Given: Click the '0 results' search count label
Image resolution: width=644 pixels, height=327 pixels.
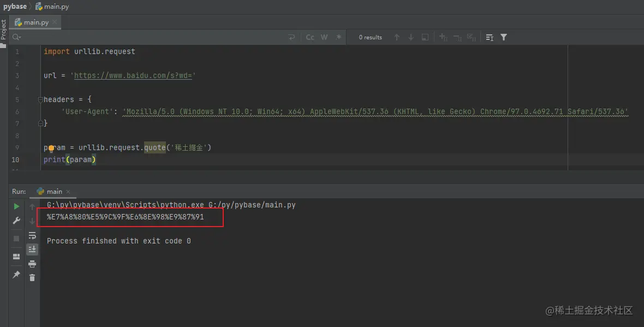Looking at the screenshot, I should click(x=371, y=37).
